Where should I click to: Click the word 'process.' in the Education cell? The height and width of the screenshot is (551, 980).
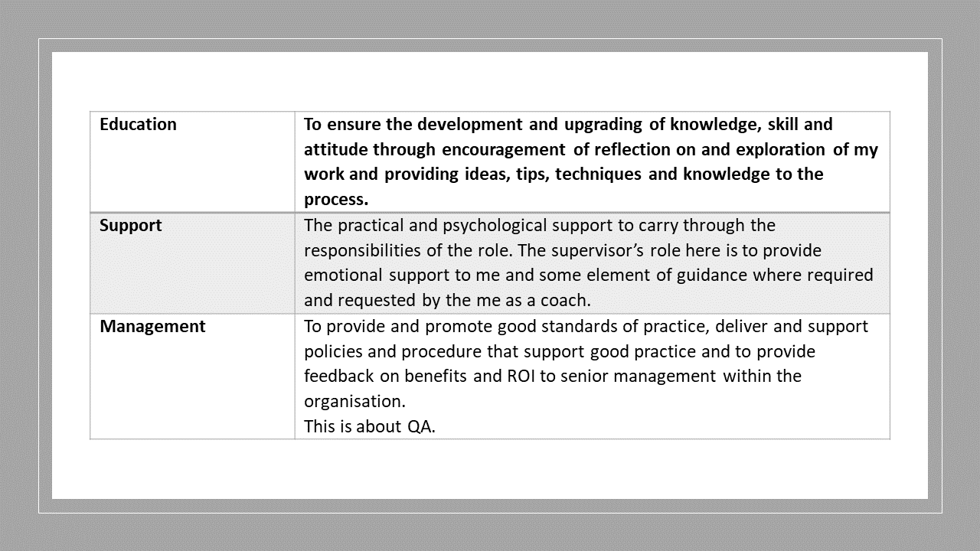click(336, 200)
